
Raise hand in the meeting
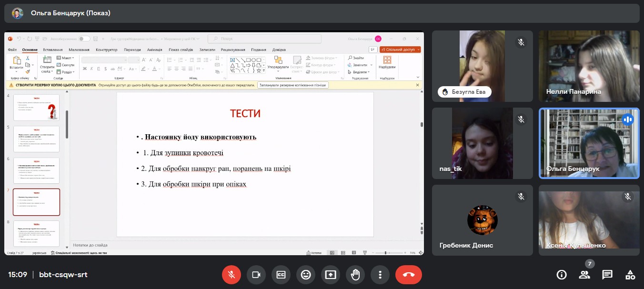pos(355,275)
